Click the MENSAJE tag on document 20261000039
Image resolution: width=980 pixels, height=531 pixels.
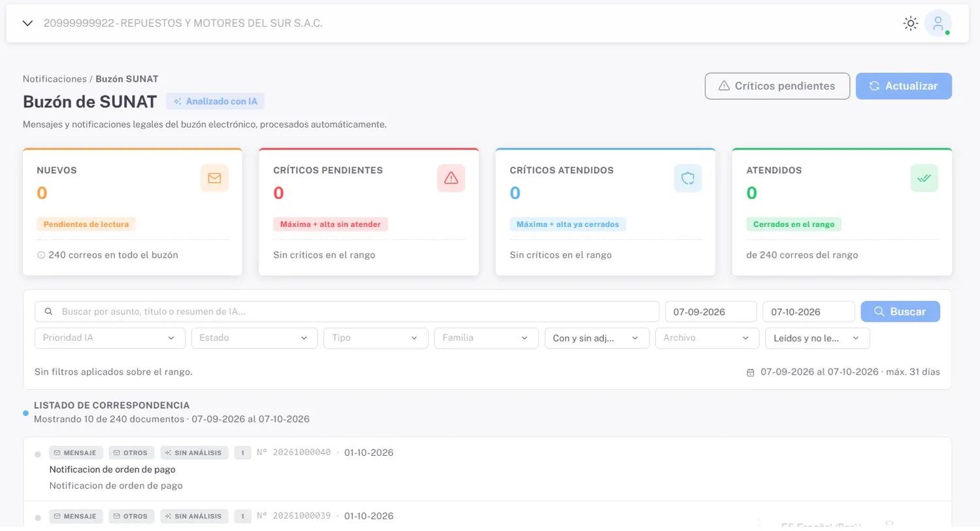(x=76, y=516)
